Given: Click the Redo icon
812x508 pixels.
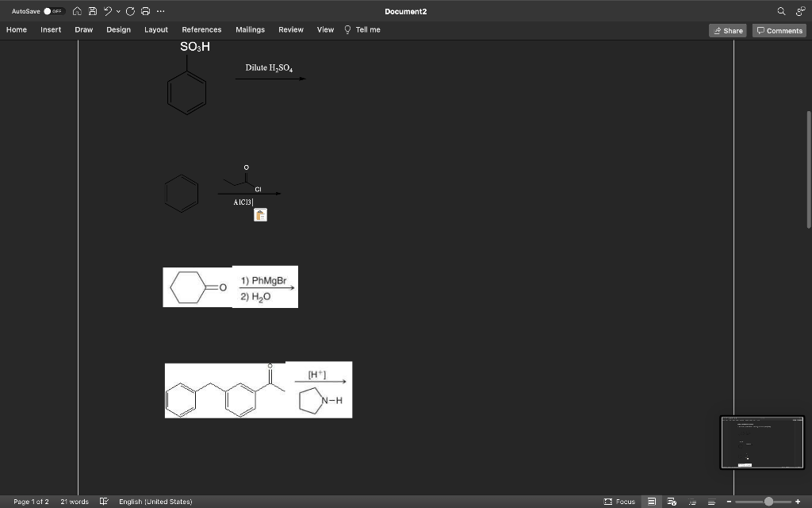Looking at the screenshot, I should [129, 11].
